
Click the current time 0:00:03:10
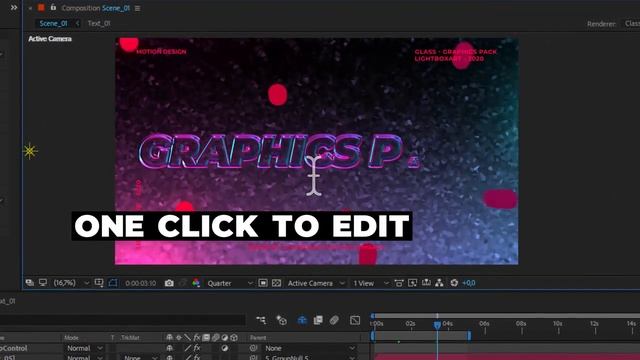[140, 283]
